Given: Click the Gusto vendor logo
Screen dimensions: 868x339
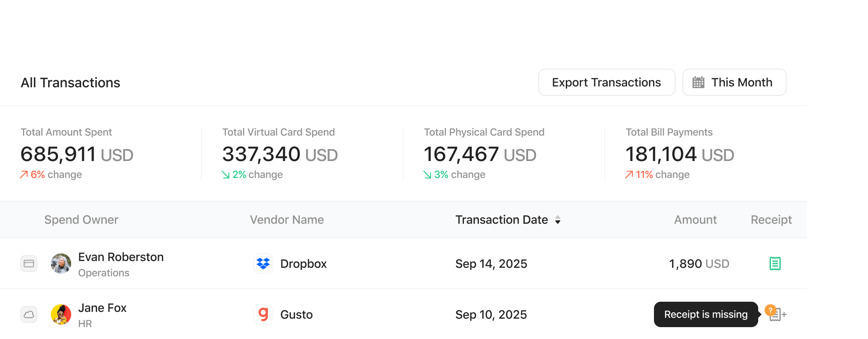Looking at the screenshot, I should pos(263,314).
